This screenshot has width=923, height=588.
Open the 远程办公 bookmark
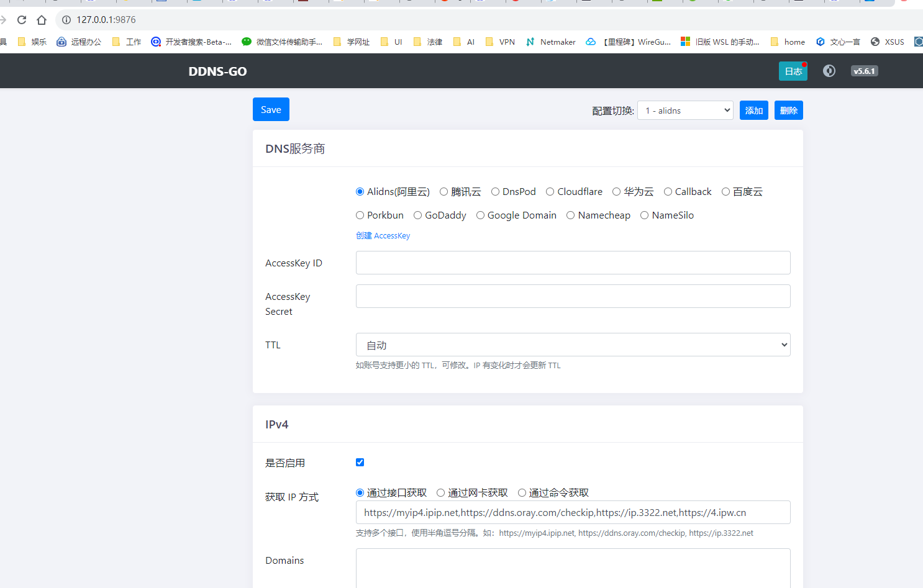click(x=79, y=42)
